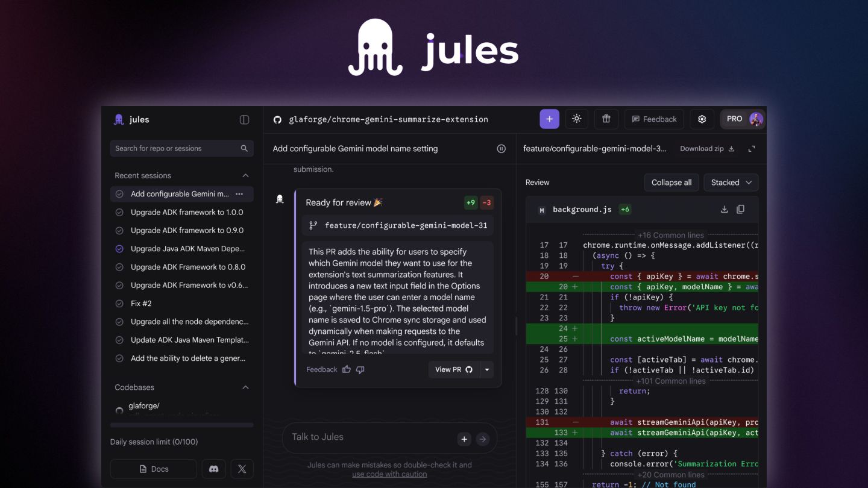This screenshot has width=868, height=488.
Task: Open settings gear icon
Action: 702,119
